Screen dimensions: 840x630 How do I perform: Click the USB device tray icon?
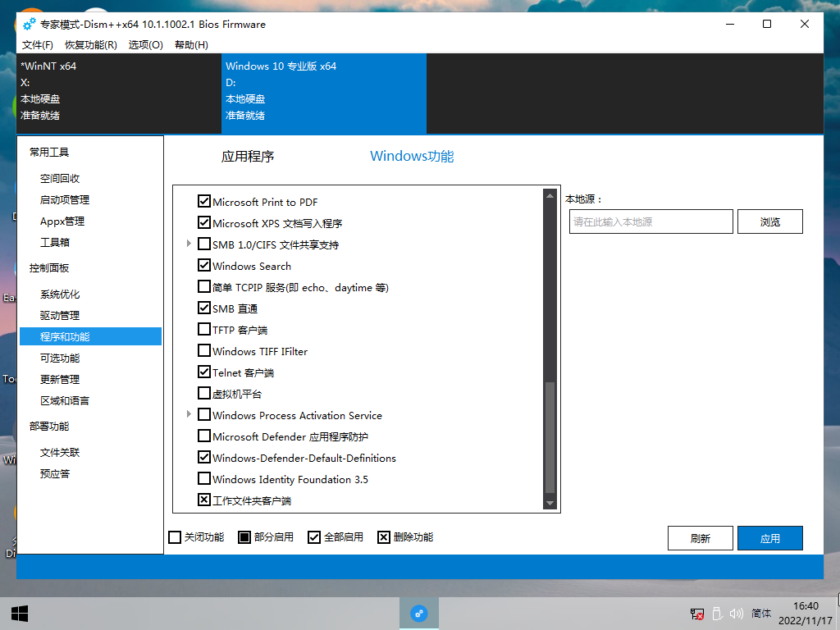point(717,614)
